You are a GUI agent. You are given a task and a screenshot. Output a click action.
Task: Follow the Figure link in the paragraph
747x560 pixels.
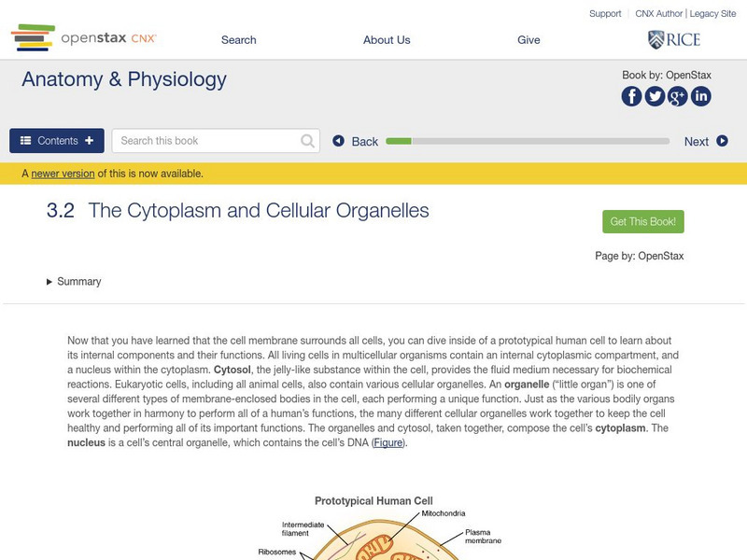pyautogui.click(x=388, y=442)
